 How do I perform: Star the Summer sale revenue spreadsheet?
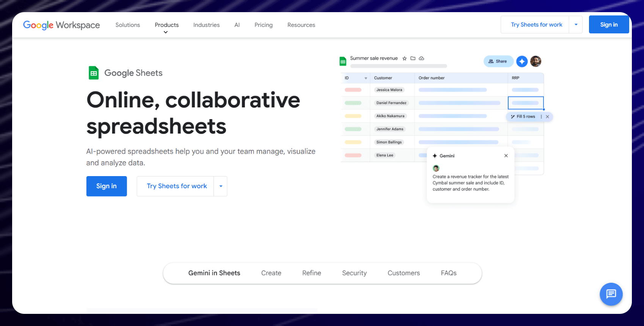[405, 58]
